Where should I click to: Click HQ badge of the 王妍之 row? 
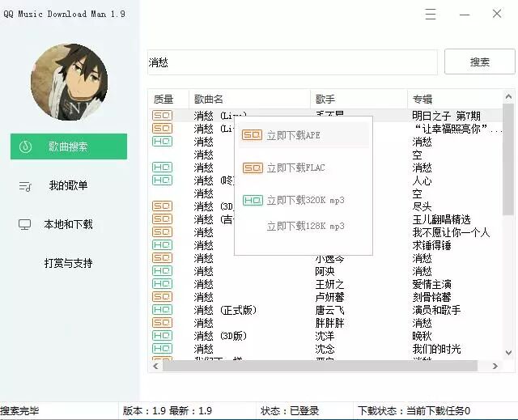162,284
